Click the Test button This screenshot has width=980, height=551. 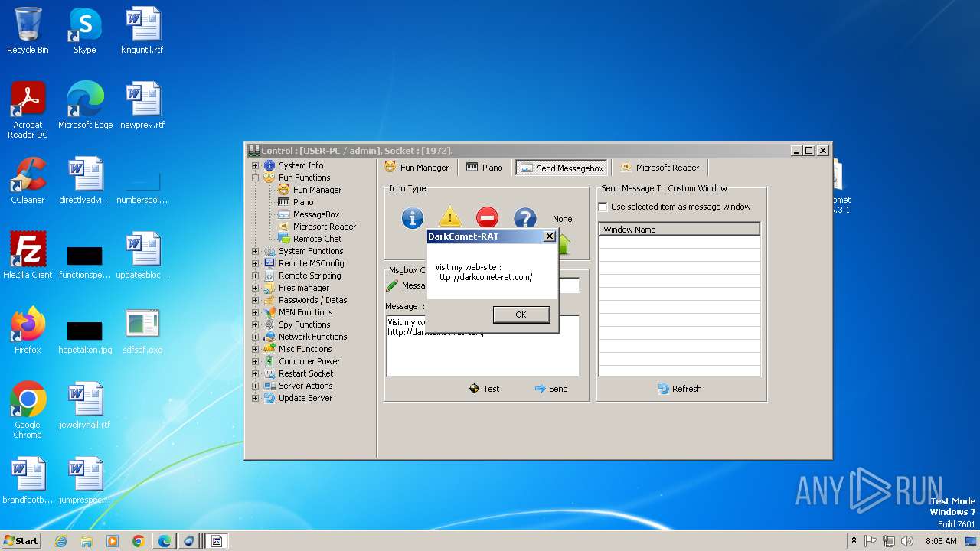(x=485, y=389)
